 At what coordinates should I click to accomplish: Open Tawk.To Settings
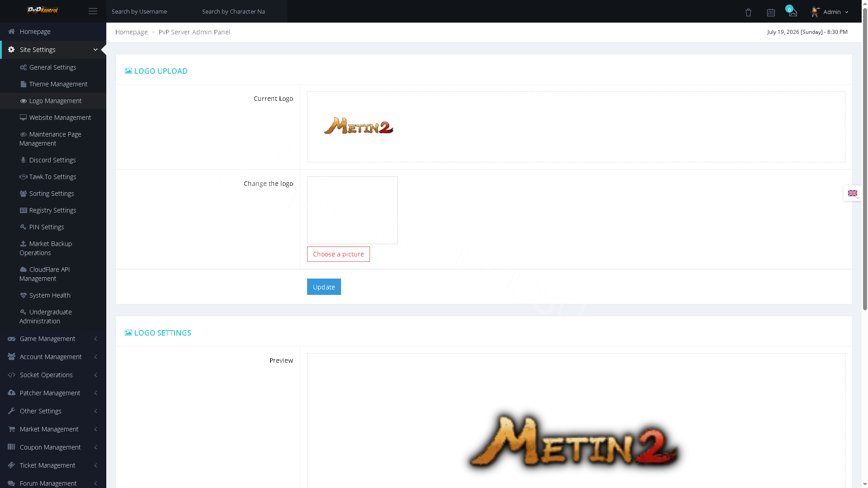(x=53, y=177)
